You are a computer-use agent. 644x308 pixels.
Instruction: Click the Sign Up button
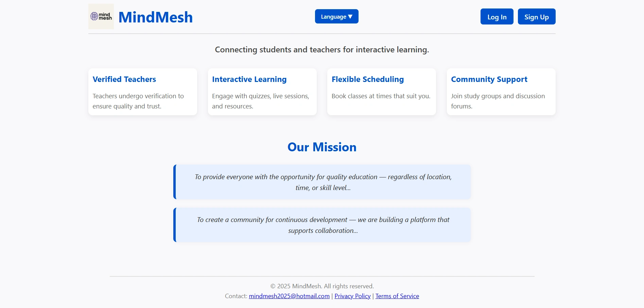click(x=537, y=17)
